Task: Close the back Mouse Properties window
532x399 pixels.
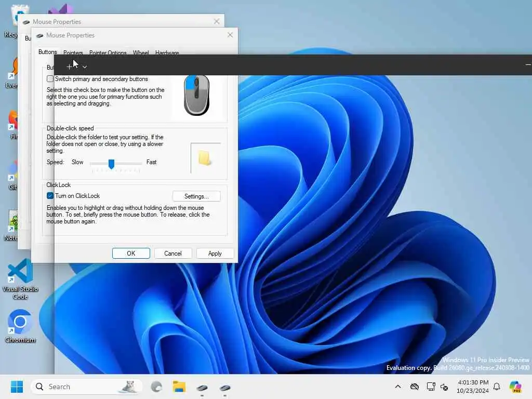Action: [217, 21]
